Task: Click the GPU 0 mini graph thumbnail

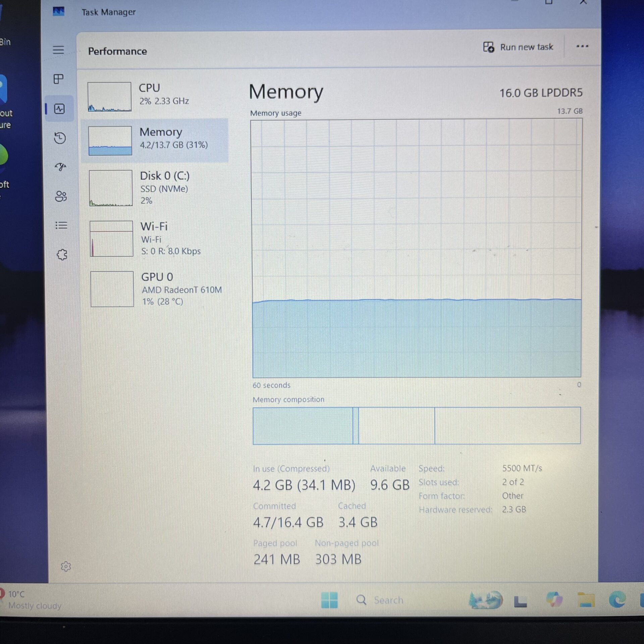Action: (112, 289)
